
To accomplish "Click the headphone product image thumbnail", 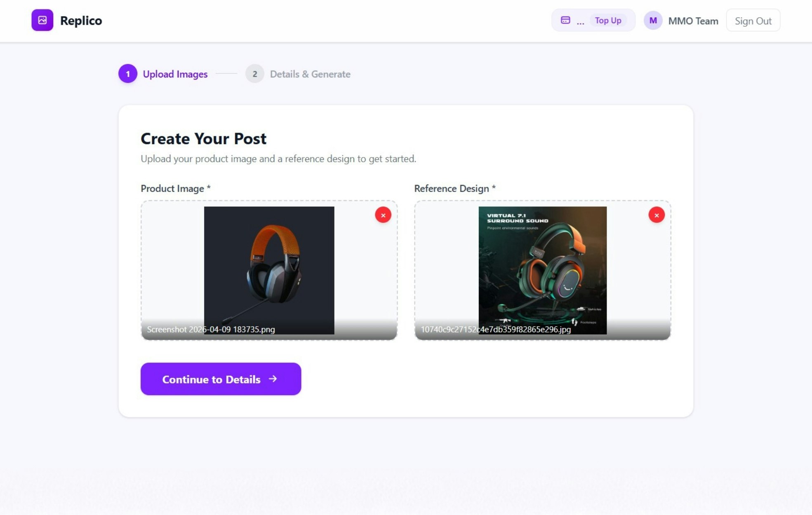I will pyautogui.click(x=269, y=264).
